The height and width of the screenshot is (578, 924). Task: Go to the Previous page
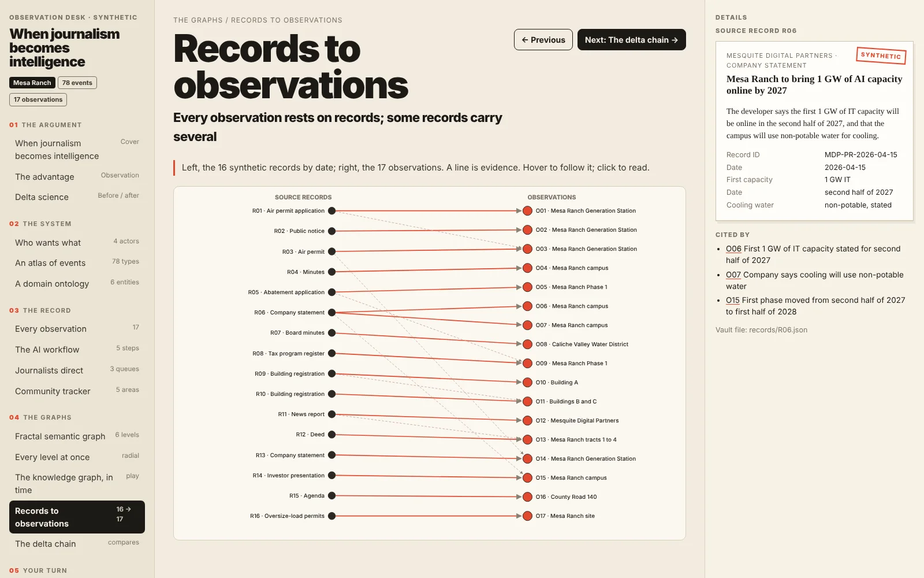(543, 40)
